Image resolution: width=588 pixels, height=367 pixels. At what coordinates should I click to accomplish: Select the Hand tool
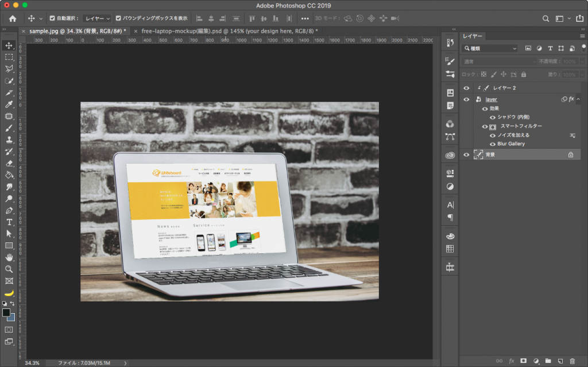7,257
